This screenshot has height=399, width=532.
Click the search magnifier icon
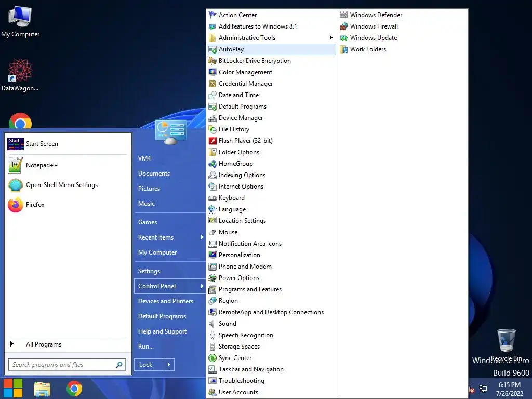pyautogui.click(x=119, y=365)
